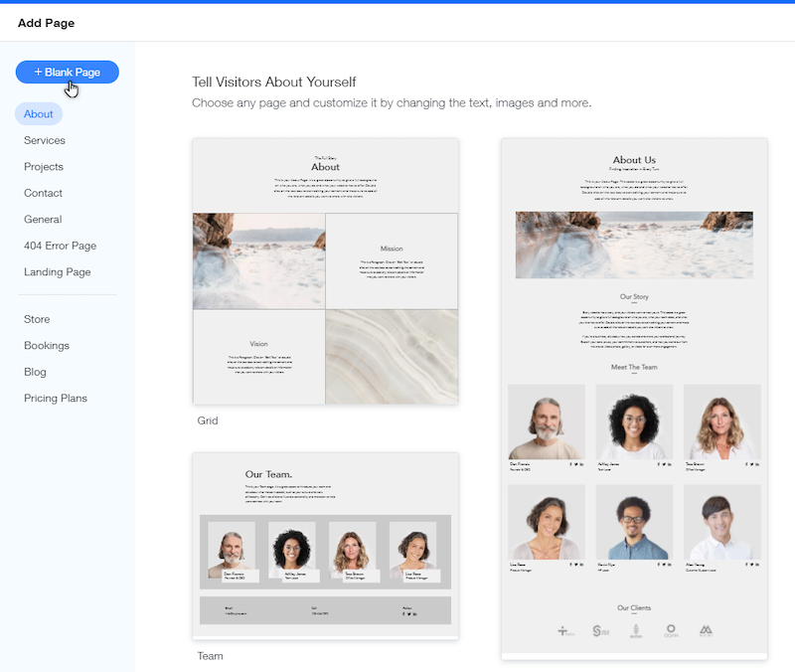This screenshot has width=795, height=672.
Task: Select the LinkedIn icon next to Tess Brown
Action: 757,464
